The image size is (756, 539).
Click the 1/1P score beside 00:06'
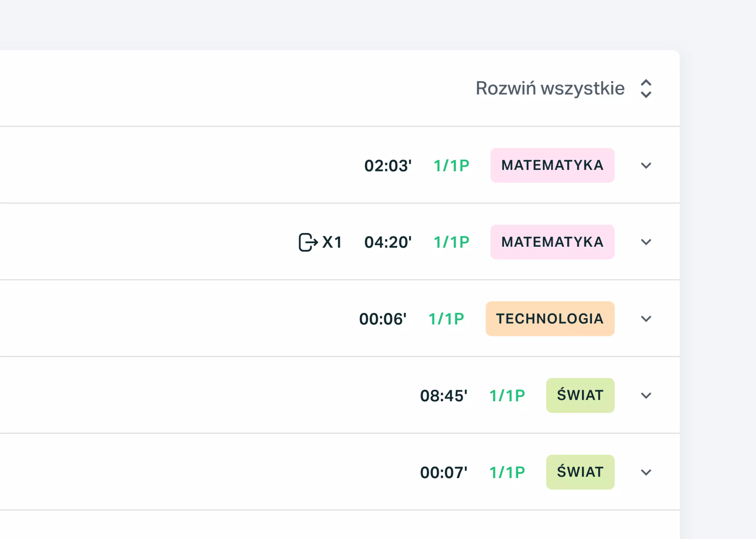pyautogui.click(x=446, y=319)
